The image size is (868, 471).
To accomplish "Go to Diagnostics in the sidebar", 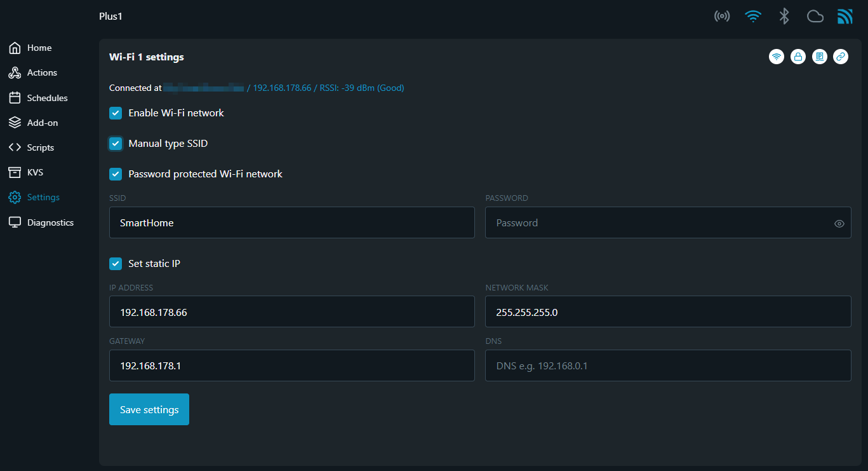I will [50, 222].
